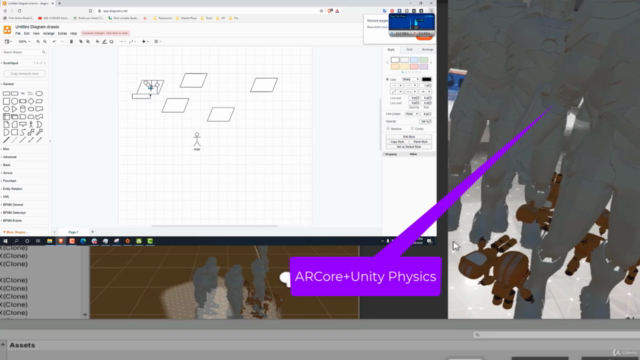Select the Page-1 tab
Viewport: 640px width, 360px height.
point(73,232)
